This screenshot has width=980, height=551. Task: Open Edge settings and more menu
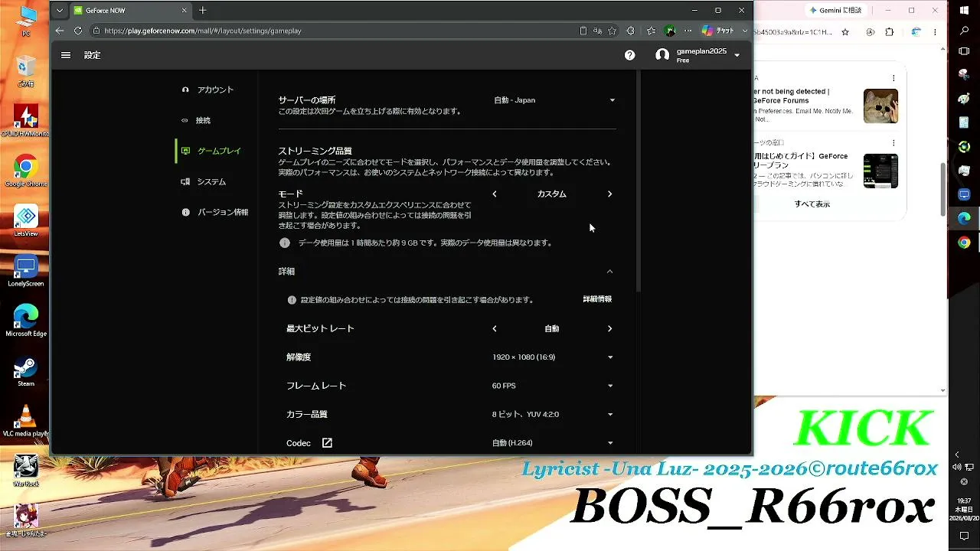[x=688, y=31]
